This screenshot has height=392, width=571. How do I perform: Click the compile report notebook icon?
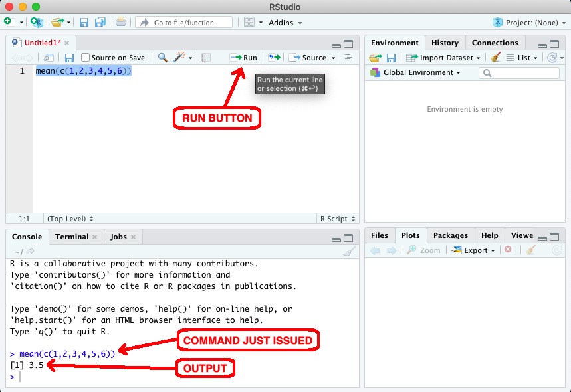pos(206,58)
